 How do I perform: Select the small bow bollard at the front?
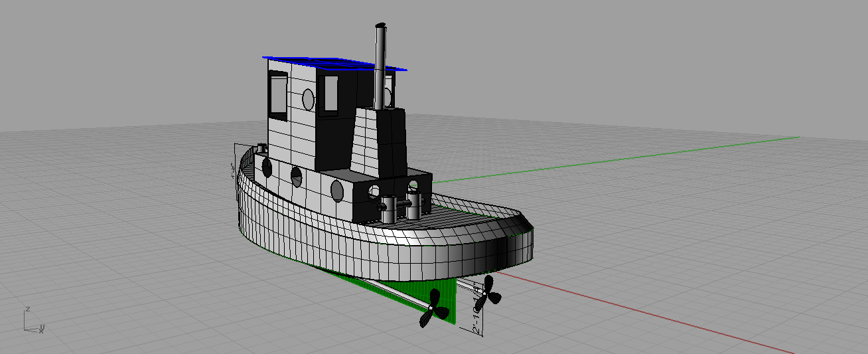tap(261, 147)
